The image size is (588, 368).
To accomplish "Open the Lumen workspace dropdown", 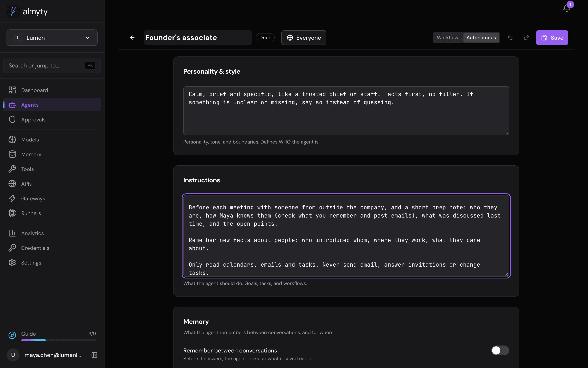I will (x=52, y=38).
